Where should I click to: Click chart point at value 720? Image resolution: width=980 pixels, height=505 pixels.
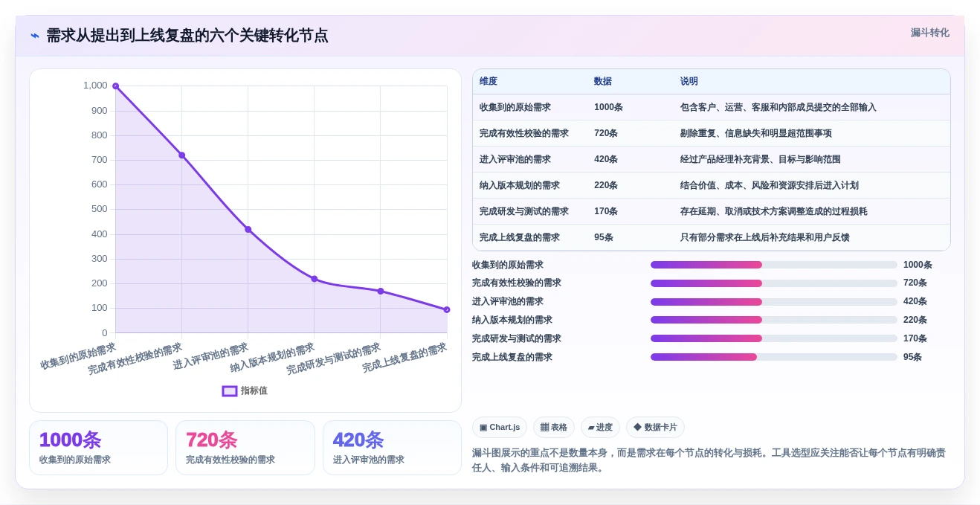click(x=181, y=155)
